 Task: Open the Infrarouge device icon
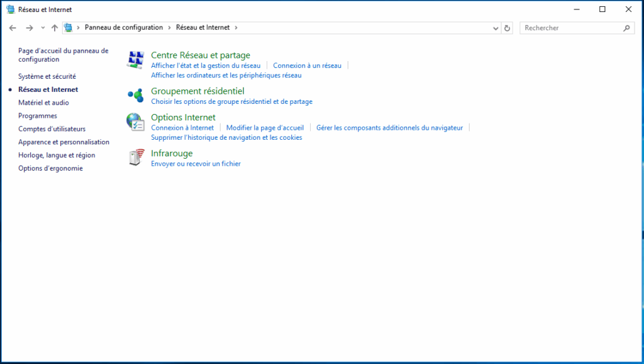click(x=135, y=158)
